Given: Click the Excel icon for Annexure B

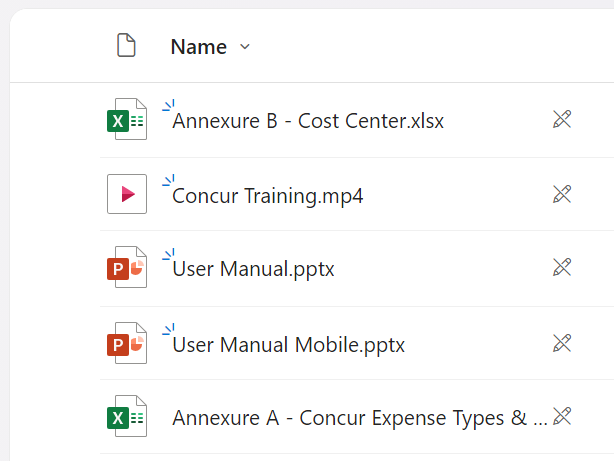Looking at the screenshot, I should coord(126,121).
